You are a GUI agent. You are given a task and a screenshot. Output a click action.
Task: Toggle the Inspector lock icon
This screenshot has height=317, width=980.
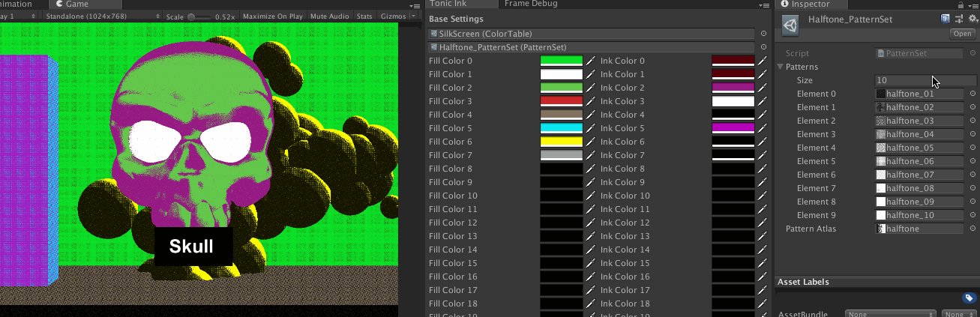click(x=961, y=4)
